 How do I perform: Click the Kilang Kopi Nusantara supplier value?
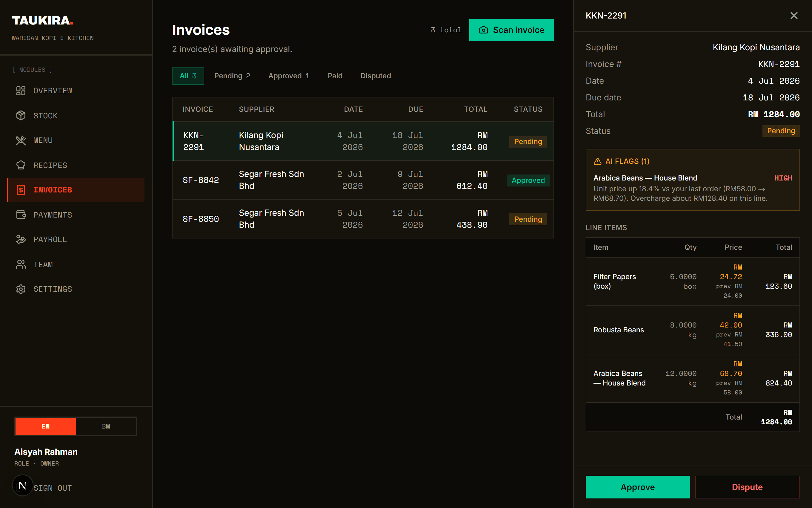[756, 48]
